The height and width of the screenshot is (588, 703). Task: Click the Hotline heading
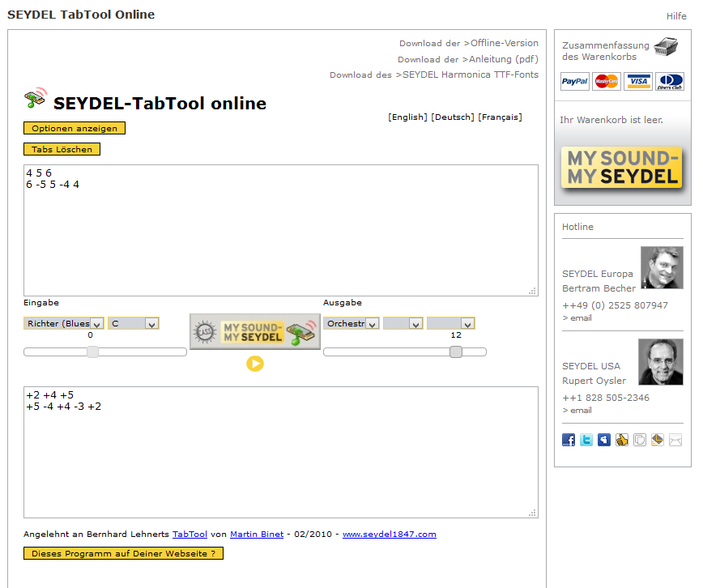coord(577,227)
